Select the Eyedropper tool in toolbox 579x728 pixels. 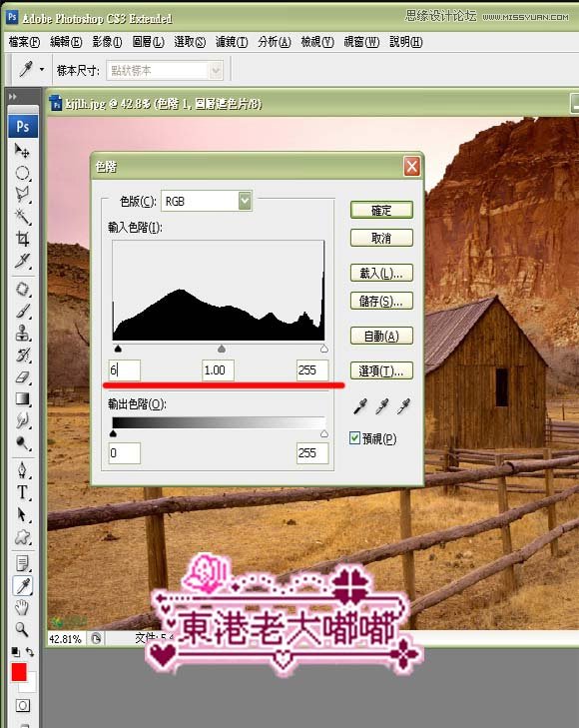click(22, 586)
